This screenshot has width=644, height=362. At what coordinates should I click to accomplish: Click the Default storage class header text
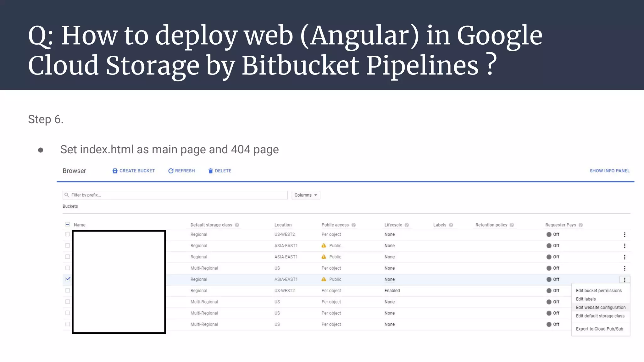(211, 225)
